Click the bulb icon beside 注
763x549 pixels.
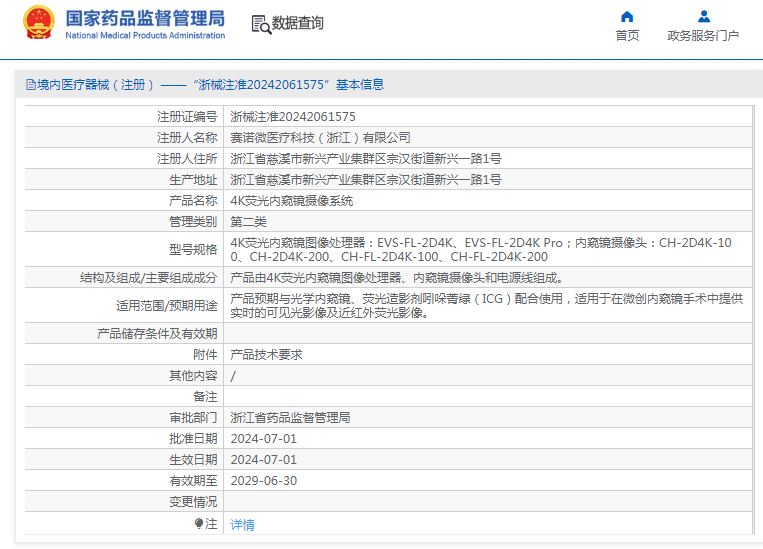click(x=199, y=523)
